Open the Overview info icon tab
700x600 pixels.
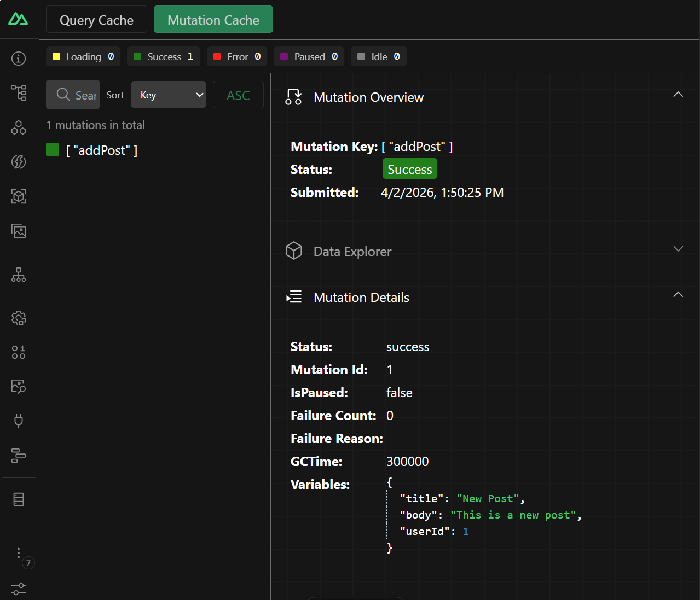click(x=19, y=58)
